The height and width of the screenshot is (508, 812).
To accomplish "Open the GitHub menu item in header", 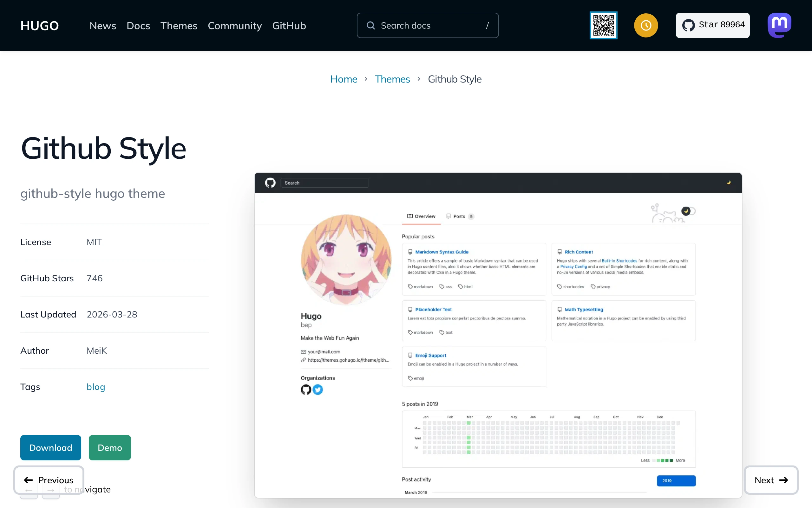I will (289, 26).
